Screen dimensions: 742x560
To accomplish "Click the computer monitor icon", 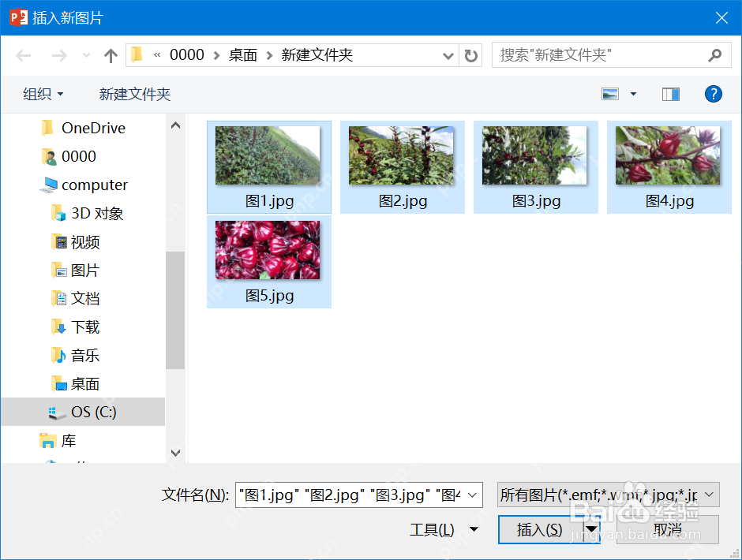I will tap(49, 185).
